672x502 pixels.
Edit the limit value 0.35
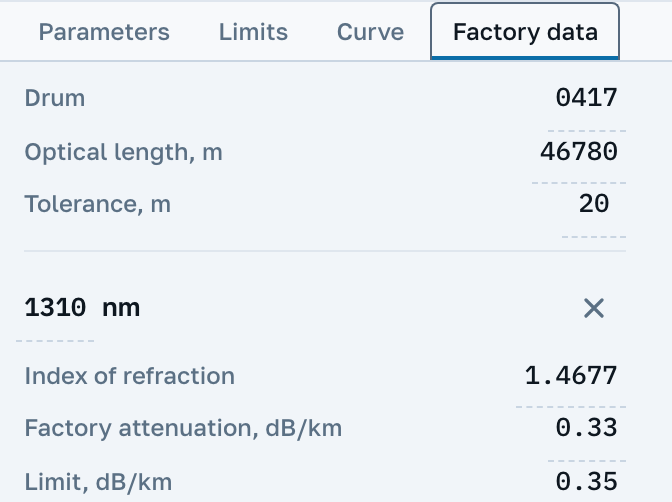tap(586, 481)
